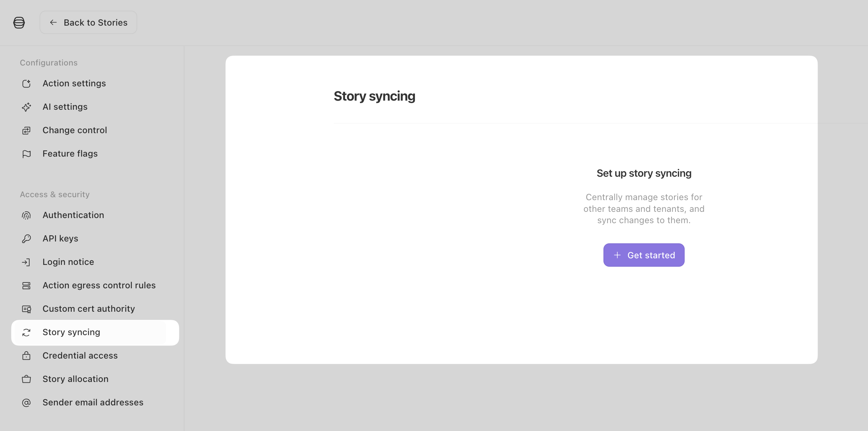868x431 pixels.
Task: Go back to Stories
Action: tap(88, 23)
